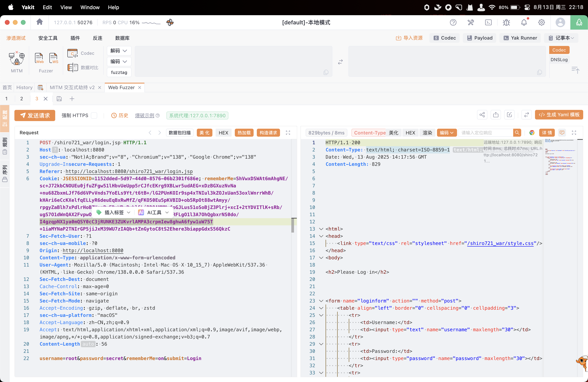Collapse the html tag fold arrow
Screen dimensions: 588x382
coord(321,229)
